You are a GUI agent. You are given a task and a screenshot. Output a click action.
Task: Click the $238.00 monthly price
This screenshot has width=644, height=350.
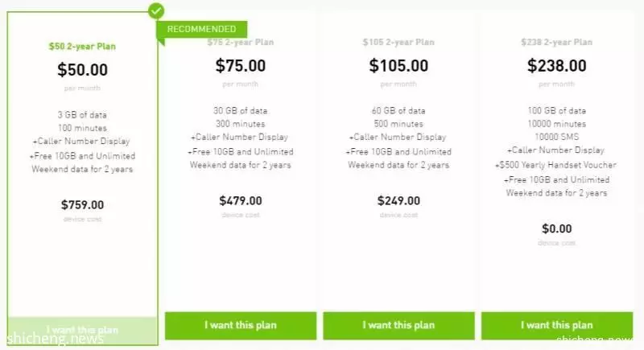pyautogui.click(x=556, y=66)
